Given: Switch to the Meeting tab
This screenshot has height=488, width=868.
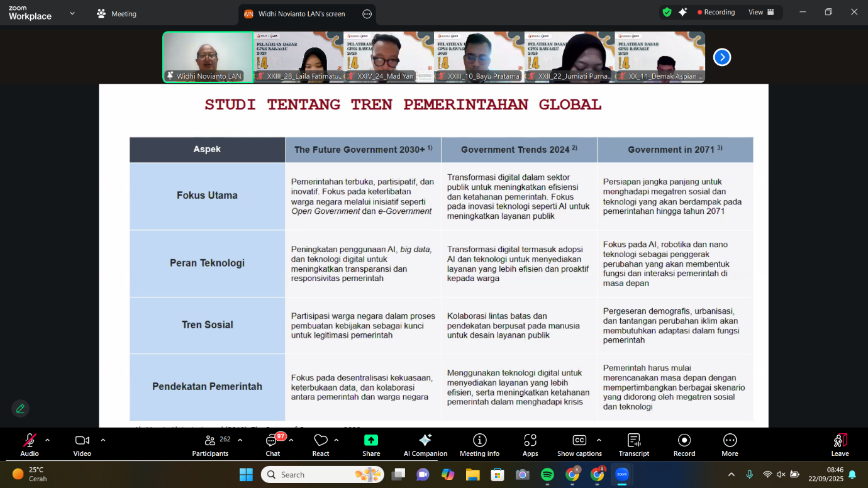Looking at the screenshot, I should (x=116, y=14).
